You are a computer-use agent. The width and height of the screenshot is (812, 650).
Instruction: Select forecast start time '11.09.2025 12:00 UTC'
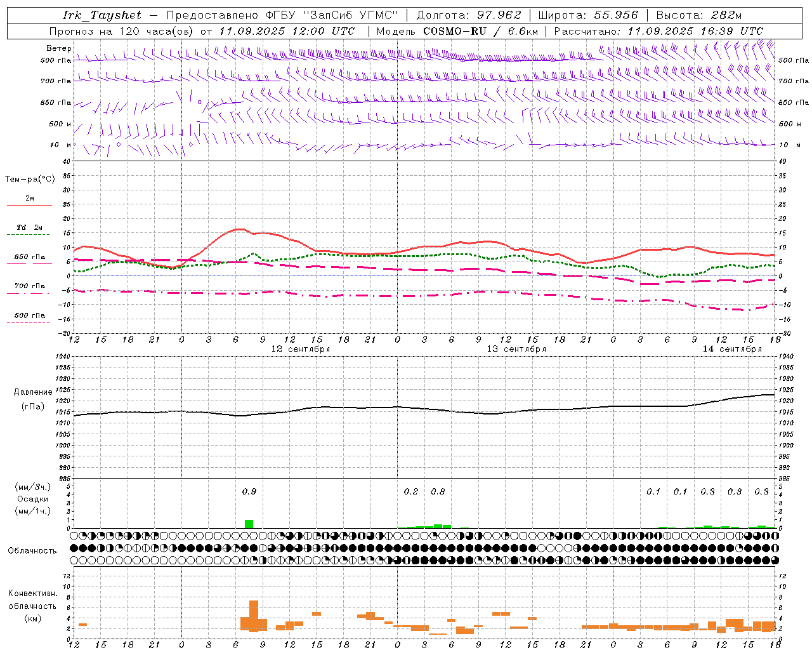287,31
